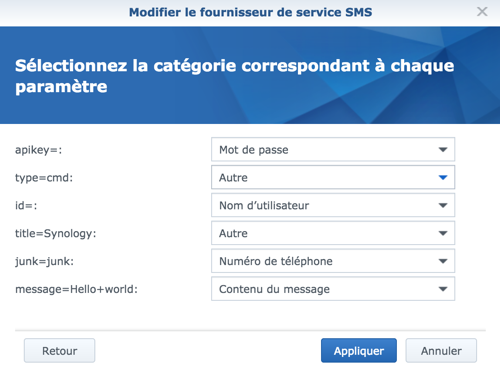The width and height of the screenshot is (500, 369).
Task: Click the blue arrow icon for type=cmd
Action: [443, 177]
